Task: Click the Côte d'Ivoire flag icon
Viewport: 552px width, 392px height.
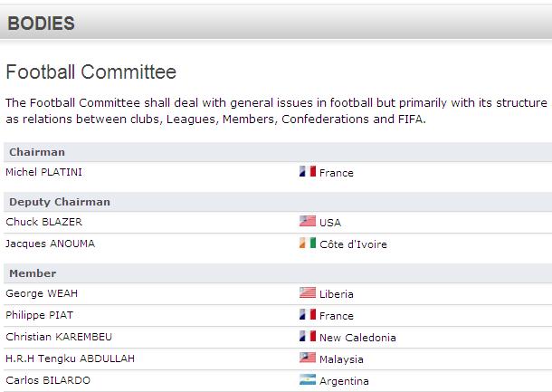Action: tap(308, 243)
